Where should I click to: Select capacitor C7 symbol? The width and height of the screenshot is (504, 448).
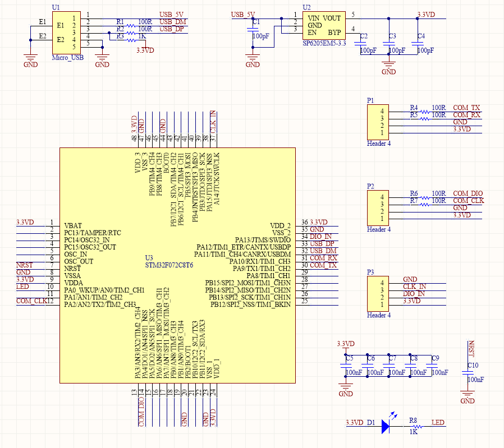pos(388,366)
